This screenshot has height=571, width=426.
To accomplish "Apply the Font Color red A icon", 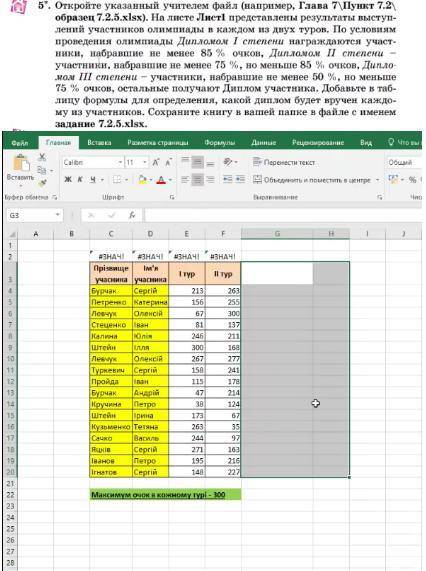I will [161, 180].
